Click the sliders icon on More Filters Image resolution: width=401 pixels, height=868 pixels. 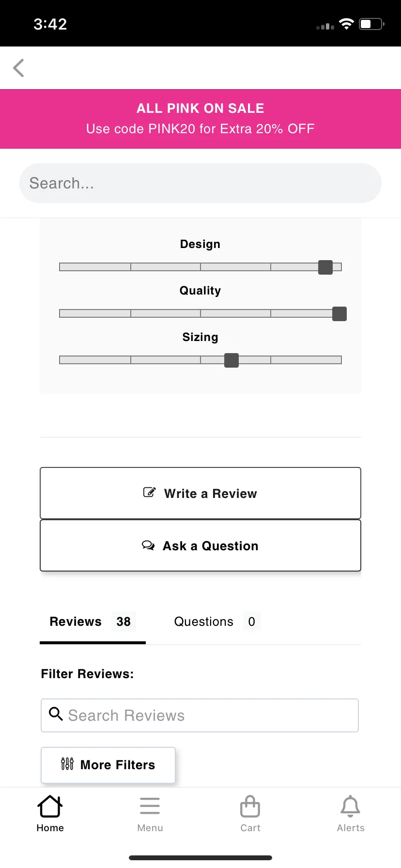[x=67, y=764]
